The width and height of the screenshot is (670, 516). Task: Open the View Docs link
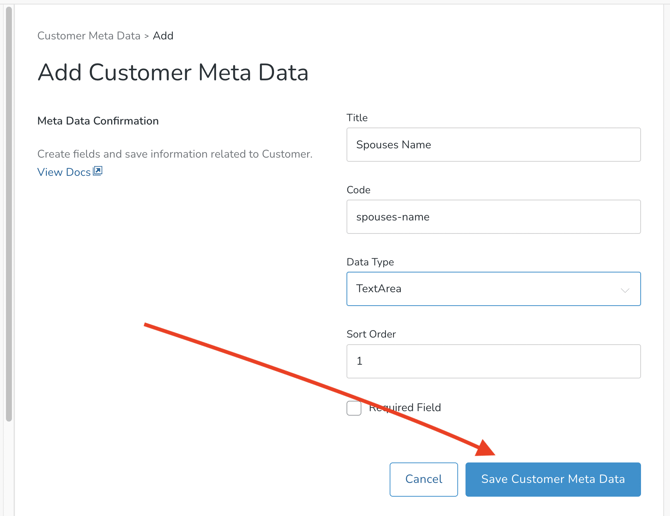click(x=64, y=172)
